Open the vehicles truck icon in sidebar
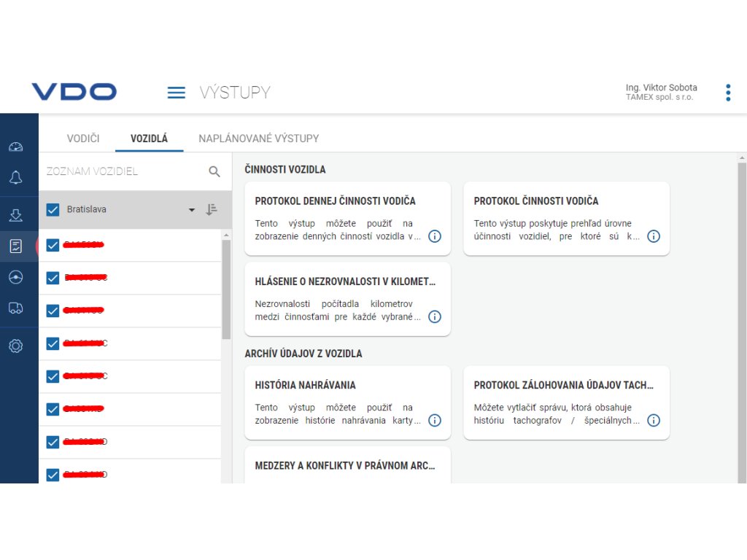This screenshot has height=560, width=747. click(16, 308)
